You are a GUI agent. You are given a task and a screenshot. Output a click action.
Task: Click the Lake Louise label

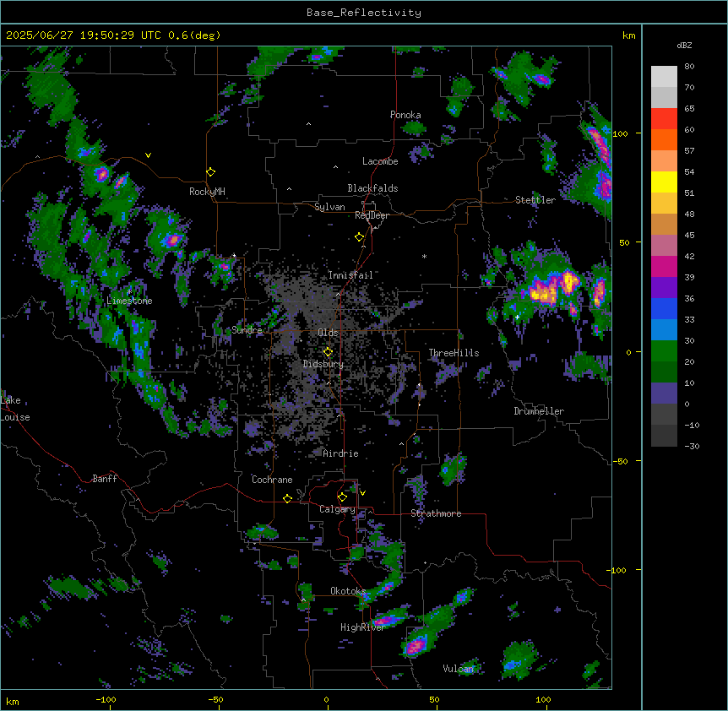coord(15,409)
